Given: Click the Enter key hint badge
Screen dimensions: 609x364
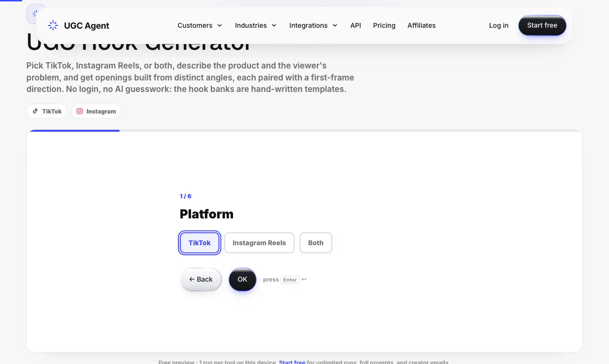Looking at the screenshot, I should [x=290, y=280].
